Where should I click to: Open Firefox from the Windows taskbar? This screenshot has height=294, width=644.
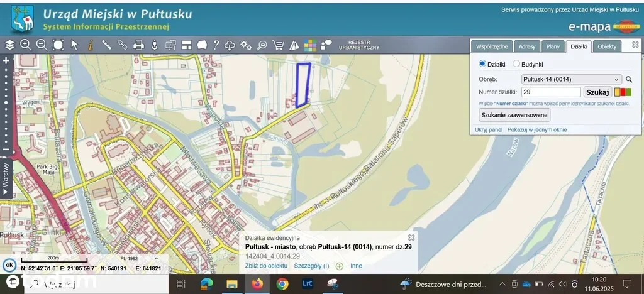[x=257, y=284]
